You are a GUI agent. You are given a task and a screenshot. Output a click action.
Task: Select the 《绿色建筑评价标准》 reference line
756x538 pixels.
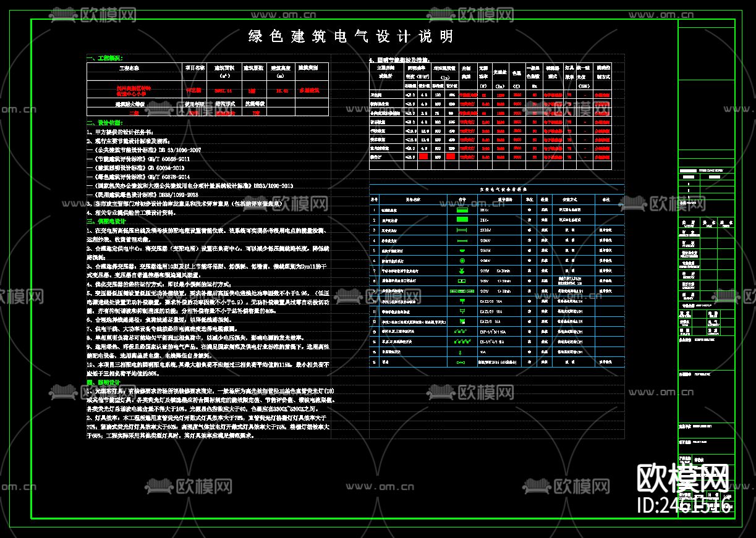point(138,177)
